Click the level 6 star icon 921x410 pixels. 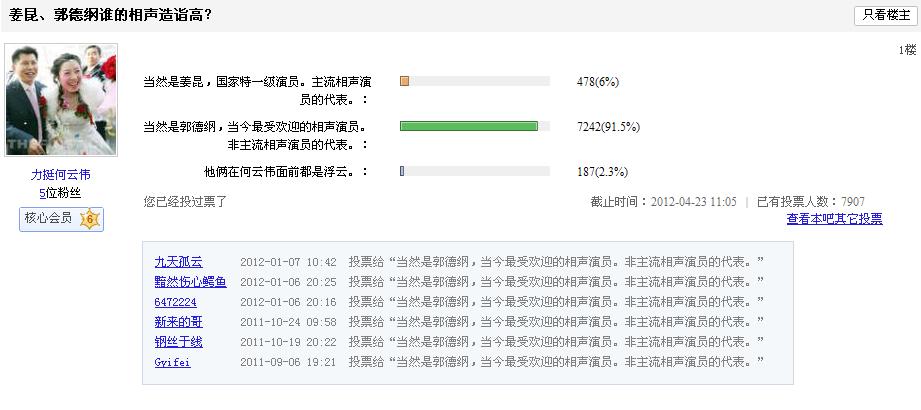89,219
